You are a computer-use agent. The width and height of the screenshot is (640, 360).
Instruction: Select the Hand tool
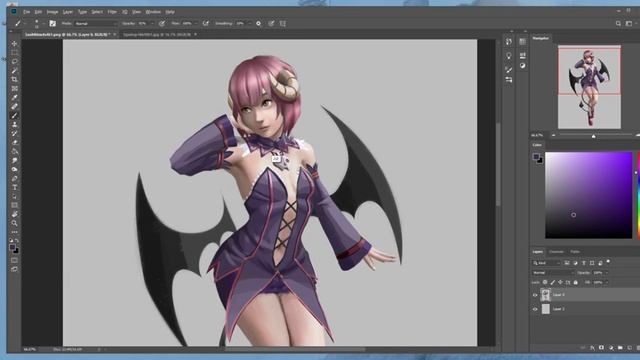click(14, 214)
